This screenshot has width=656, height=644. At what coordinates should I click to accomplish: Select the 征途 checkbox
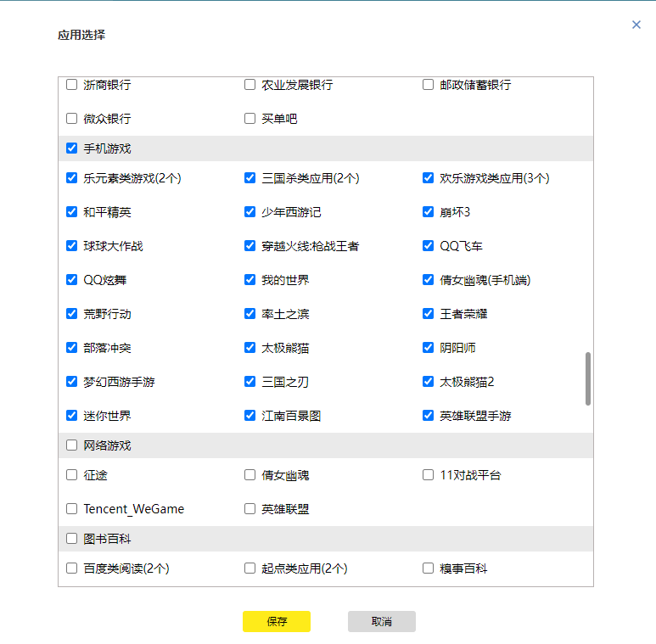click(71, 474)
